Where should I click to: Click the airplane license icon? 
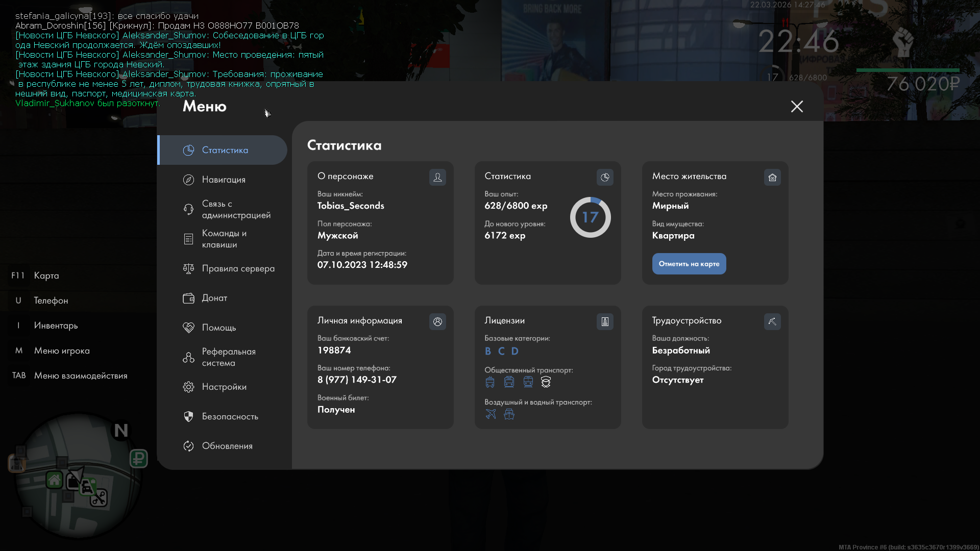point(491,414)
